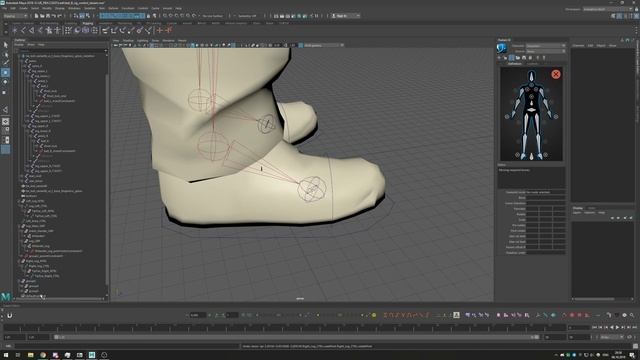The image size is (640, 360).
Task: Toggle select by object type mode
Action: coord(82,16)
